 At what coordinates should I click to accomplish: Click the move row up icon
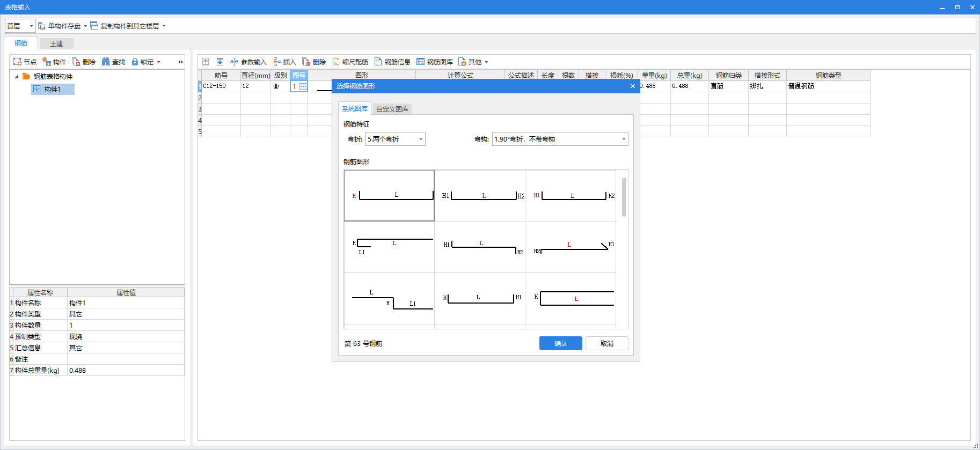(206, 62)
